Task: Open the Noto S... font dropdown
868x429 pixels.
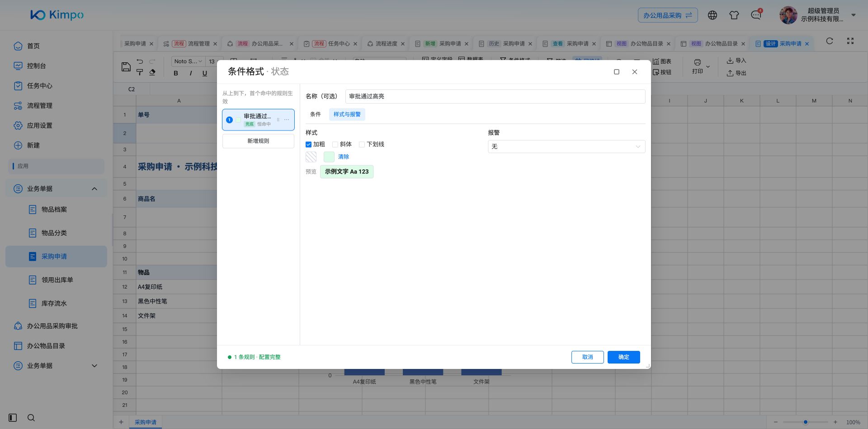Action: coord(188,61)
